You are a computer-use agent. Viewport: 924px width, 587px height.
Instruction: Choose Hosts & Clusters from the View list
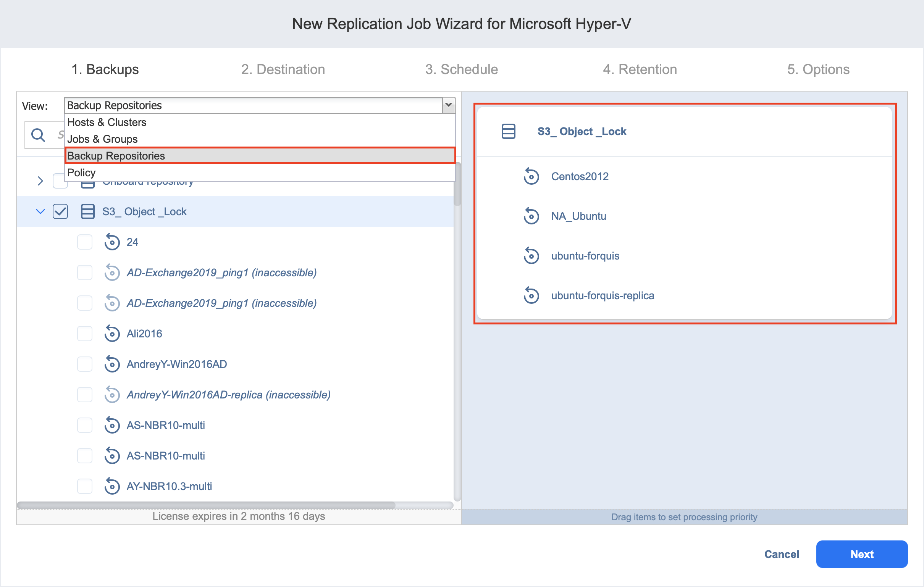(x=107, y=123)
